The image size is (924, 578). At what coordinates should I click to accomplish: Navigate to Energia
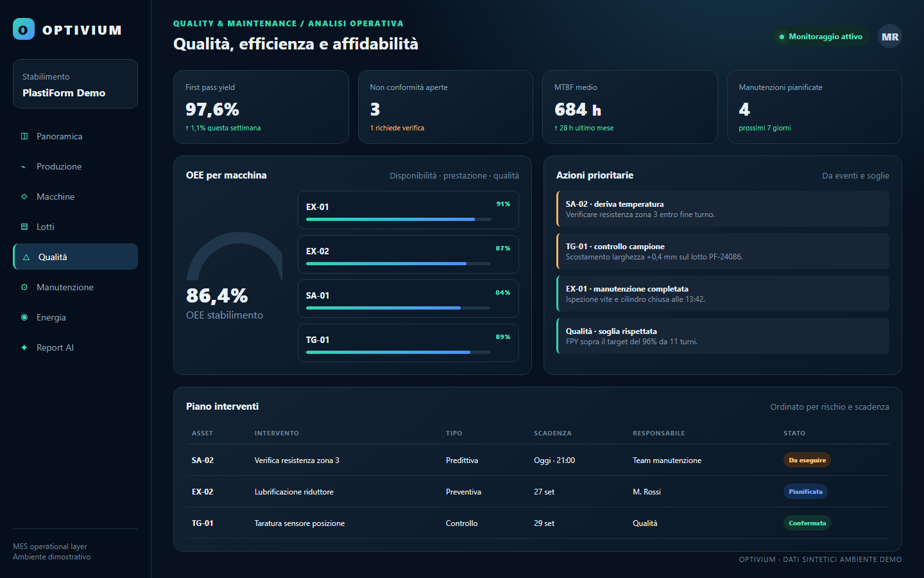point(75,317)
